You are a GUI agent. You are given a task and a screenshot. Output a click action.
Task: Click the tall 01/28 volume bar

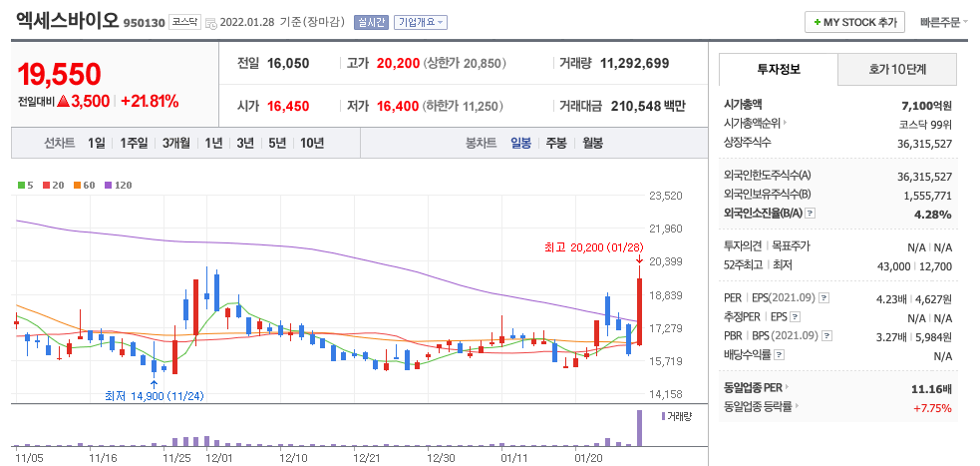[x=639, y=428]
